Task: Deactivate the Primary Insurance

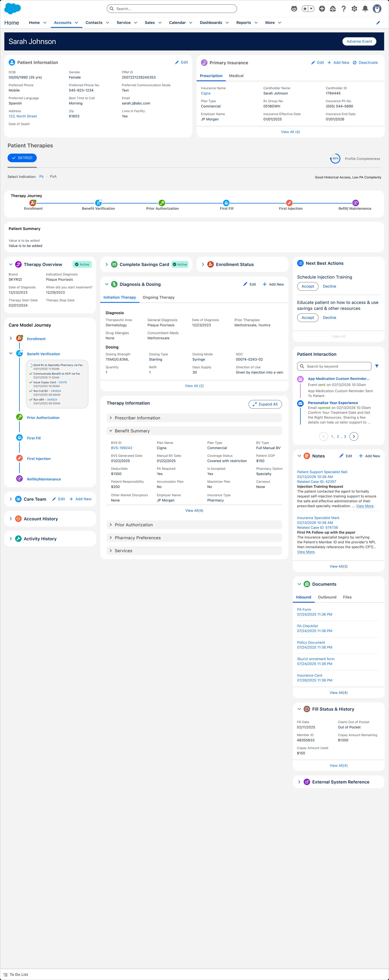Action: 365,63
